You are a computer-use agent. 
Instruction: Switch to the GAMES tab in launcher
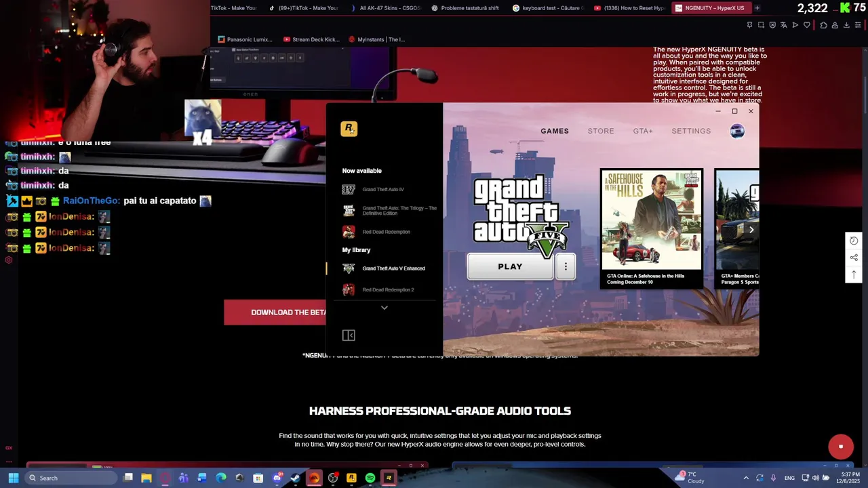point(555,131)
